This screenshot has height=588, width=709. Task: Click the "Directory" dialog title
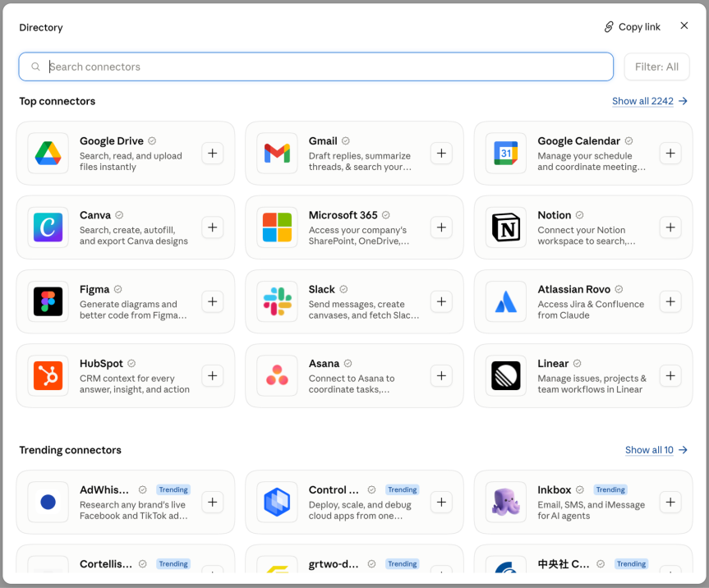41,28
